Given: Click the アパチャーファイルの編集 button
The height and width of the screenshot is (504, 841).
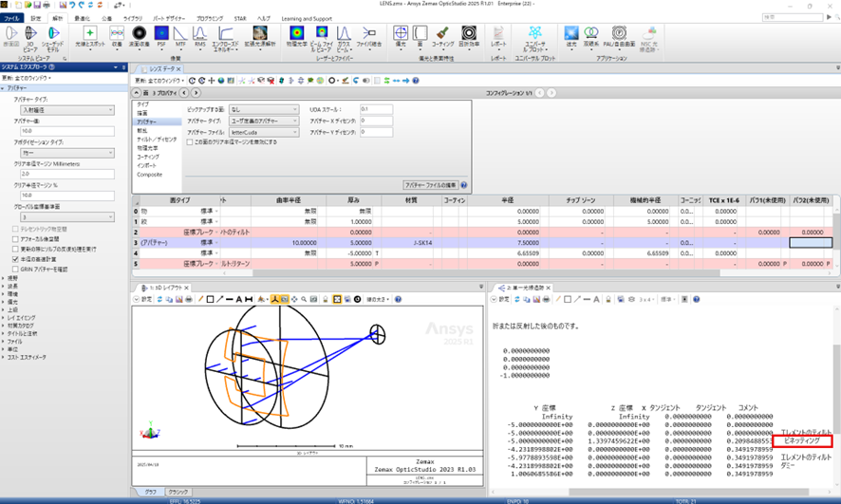Looking at the screenshot, I should click(x=430, y=183).
